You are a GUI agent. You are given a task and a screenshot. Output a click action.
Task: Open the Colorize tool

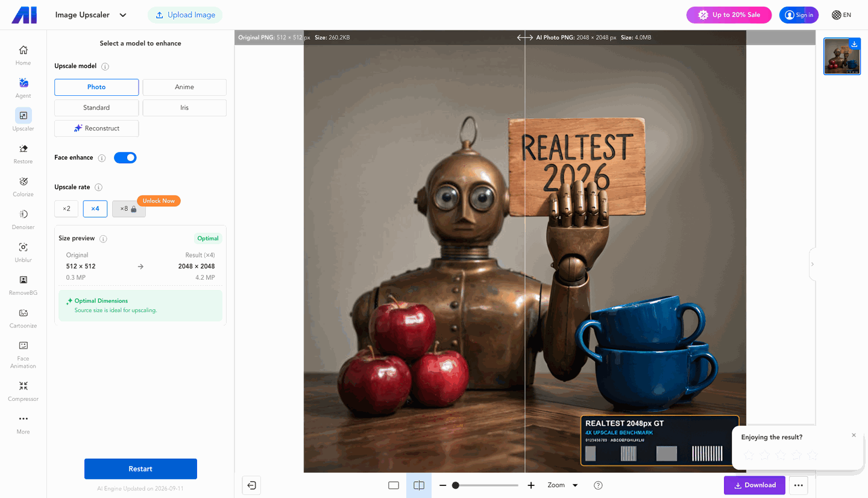point(23,187)
